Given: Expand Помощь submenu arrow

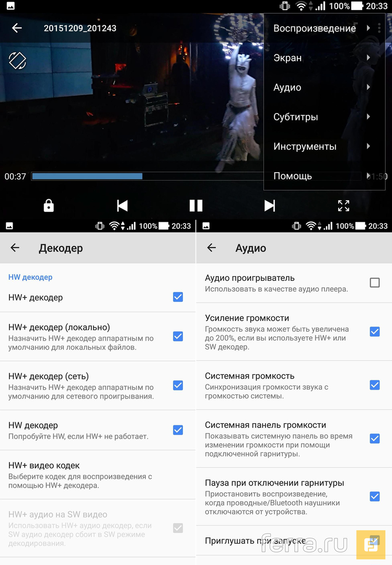Looking at the screenshot, I should 368,176.
